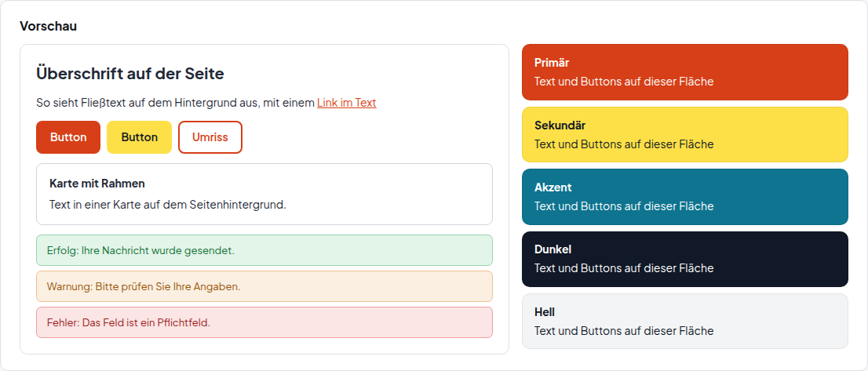Select the Dunkel dark surface card
Screen dimensions: 868x371
coord(685,259)
